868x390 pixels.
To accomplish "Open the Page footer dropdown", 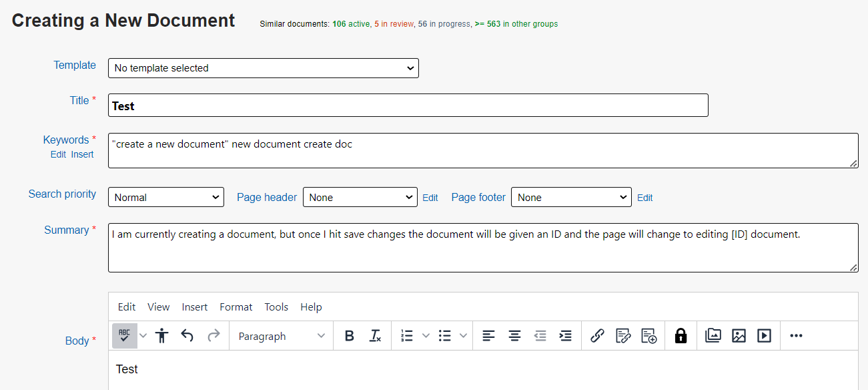I will (571, 197).
